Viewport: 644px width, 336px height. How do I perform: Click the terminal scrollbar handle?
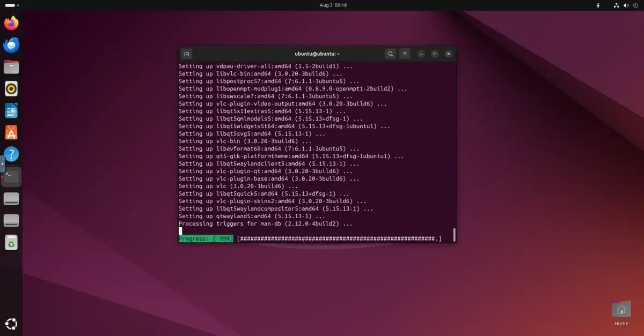coord(454,235)
